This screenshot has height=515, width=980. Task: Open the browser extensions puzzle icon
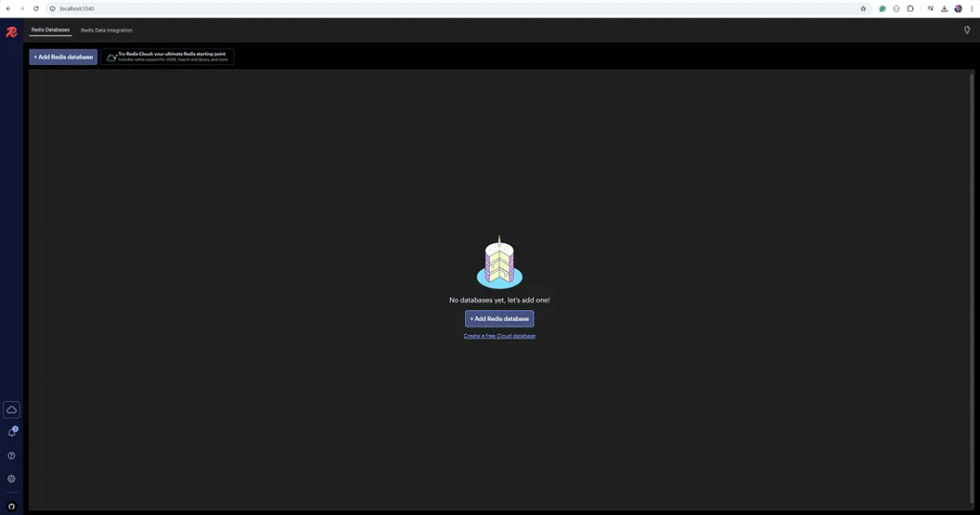click(910, 9)
